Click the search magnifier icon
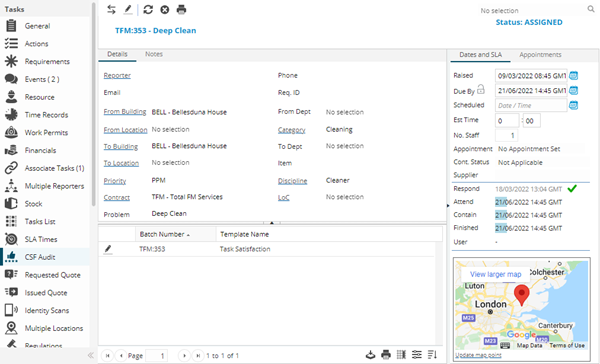The height and width of the screenshot is (364, 600). pyautogui.click(x=591, y=9)
